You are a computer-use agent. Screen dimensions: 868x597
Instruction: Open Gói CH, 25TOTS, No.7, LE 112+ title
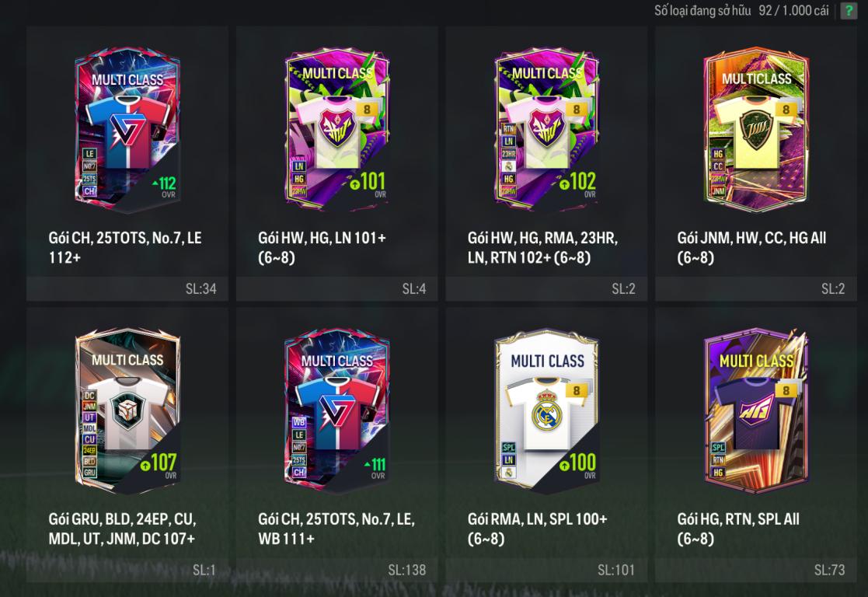point(125,247)
